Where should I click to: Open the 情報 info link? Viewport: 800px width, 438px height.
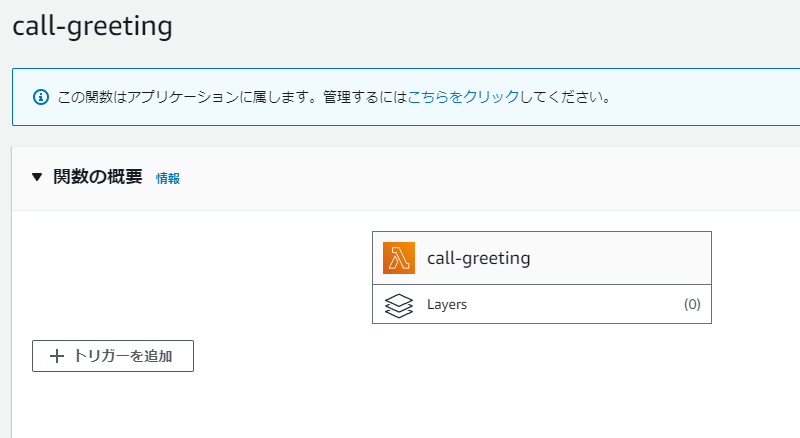168,178
